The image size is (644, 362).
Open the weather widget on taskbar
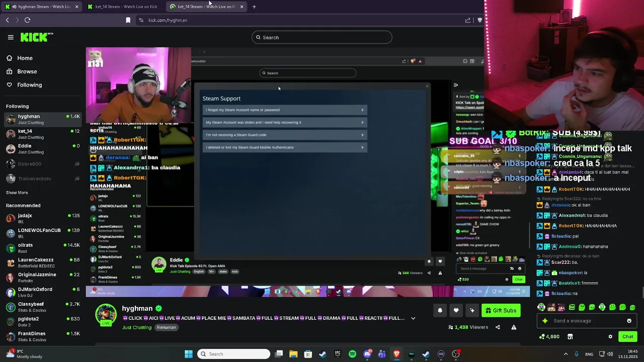click(24, 354)
